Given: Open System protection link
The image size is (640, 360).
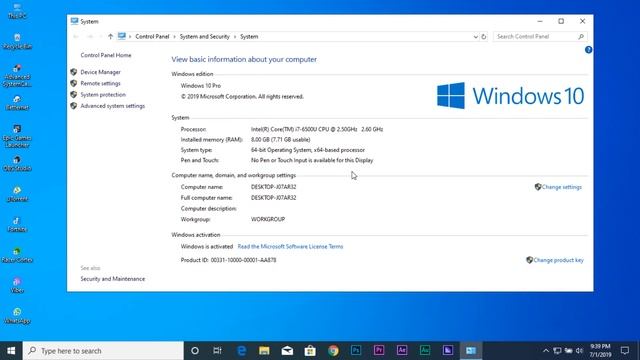Looking at the screenshot, I should point(103,95).
